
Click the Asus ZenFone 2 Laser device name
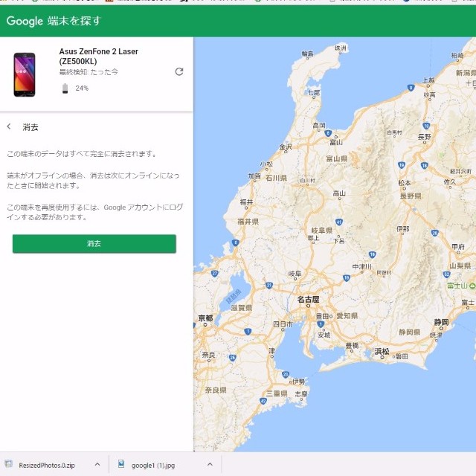(x=99, y=57)
